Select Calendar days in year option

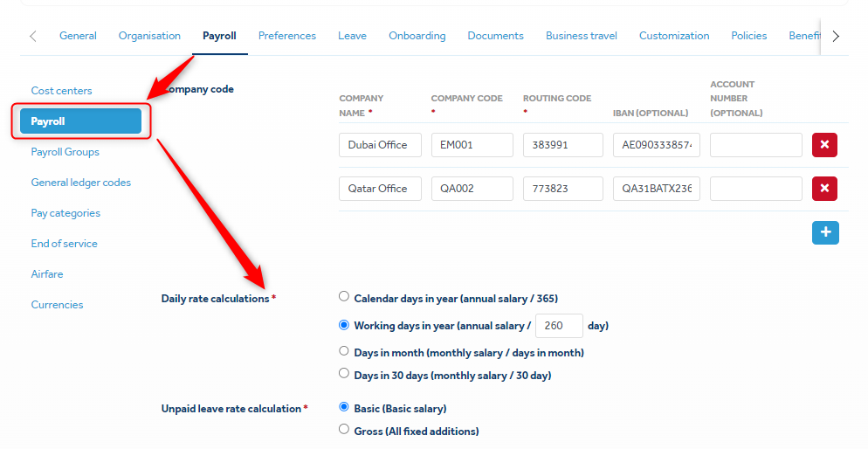point(344,297)
